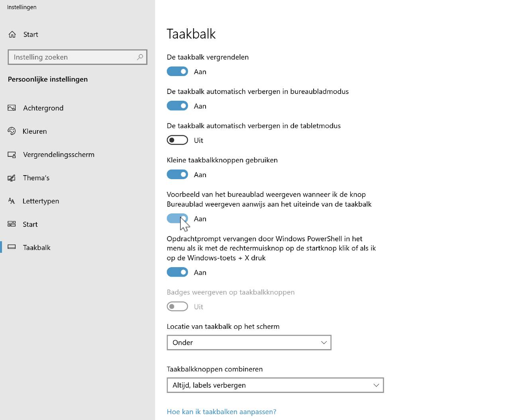
Task: Disable De taakbalk vergrendelen toggle
Action: [177, 72]
